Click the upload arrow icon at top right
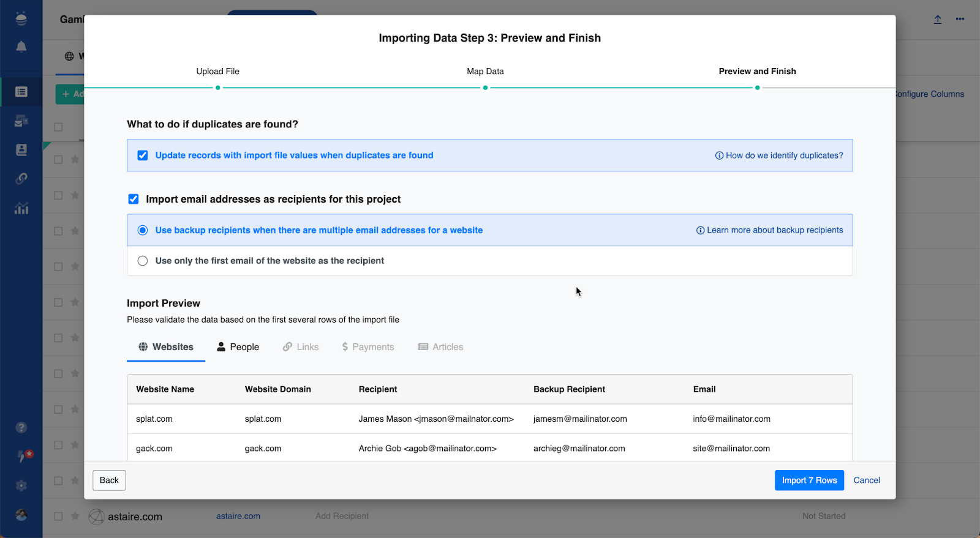980x538 pixels. tap(937, 20)
